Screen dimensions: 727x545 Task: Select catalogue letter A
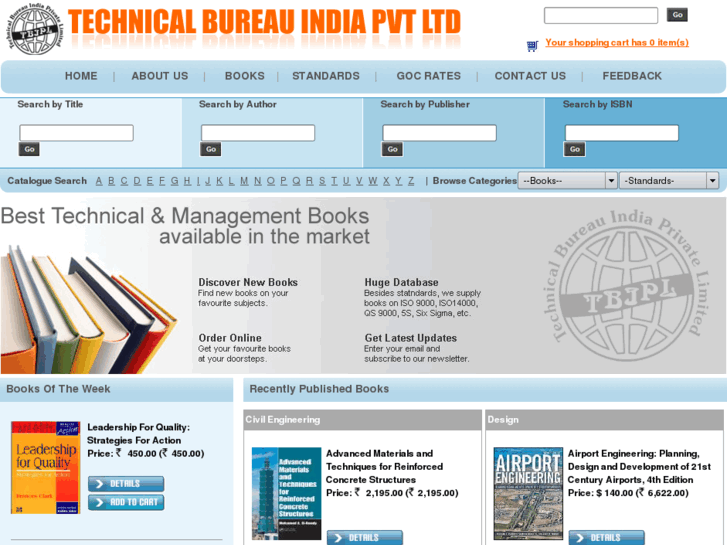(99, 181)
